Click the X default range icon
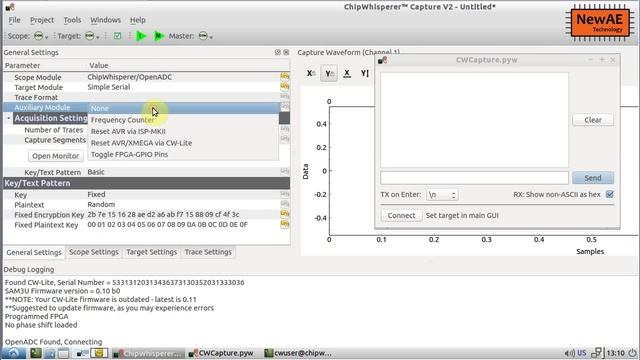640x360 pixels. point(347,73)
